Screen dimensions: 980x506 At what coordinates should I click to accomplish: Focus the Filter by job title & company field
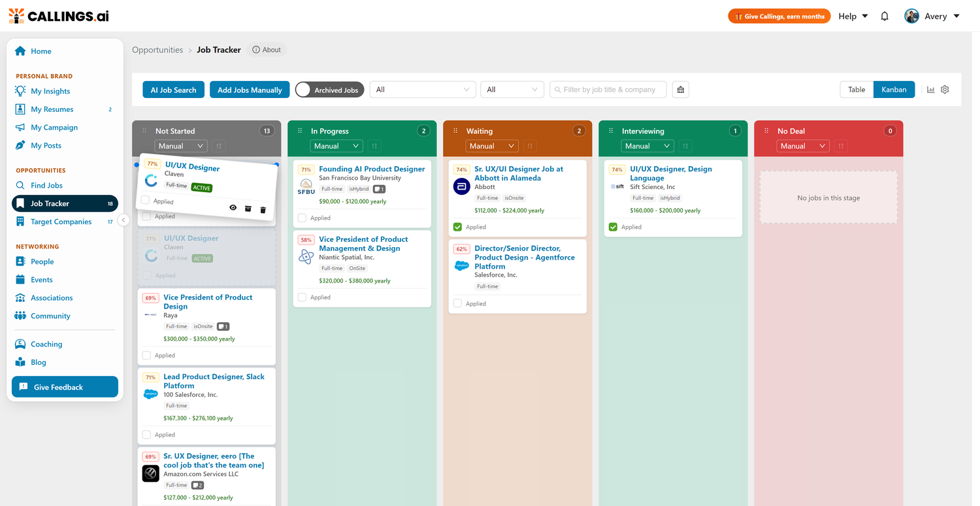608,90
